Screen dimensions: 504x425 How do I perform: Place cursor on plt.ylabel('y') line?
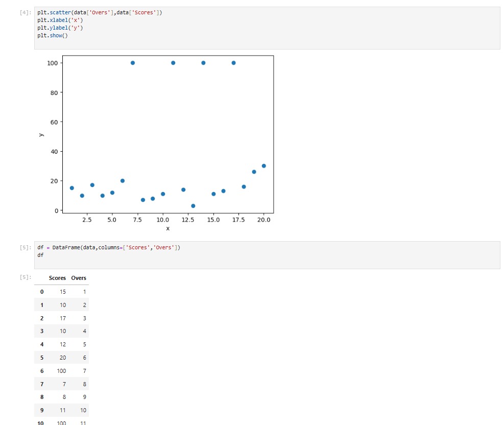click(60, 28)
